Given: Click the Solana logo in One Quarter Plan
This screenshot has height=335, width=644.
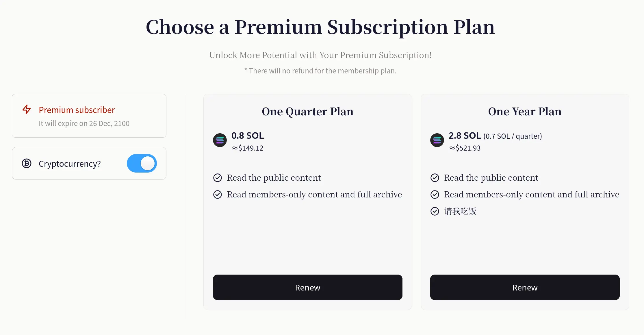Looking at the screenshot, I should pyautogui.click(x=220, y=140).
